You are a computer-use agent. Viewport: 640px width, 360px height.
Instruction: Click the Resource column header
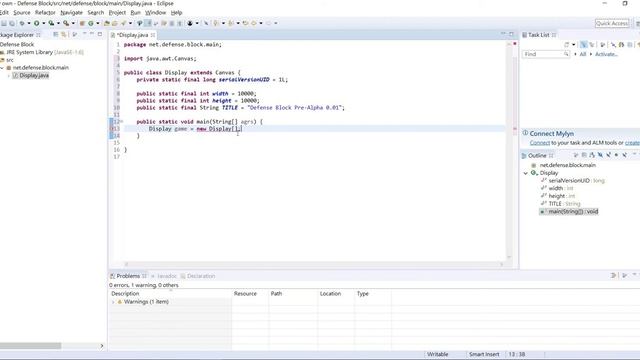pos(250,293)
